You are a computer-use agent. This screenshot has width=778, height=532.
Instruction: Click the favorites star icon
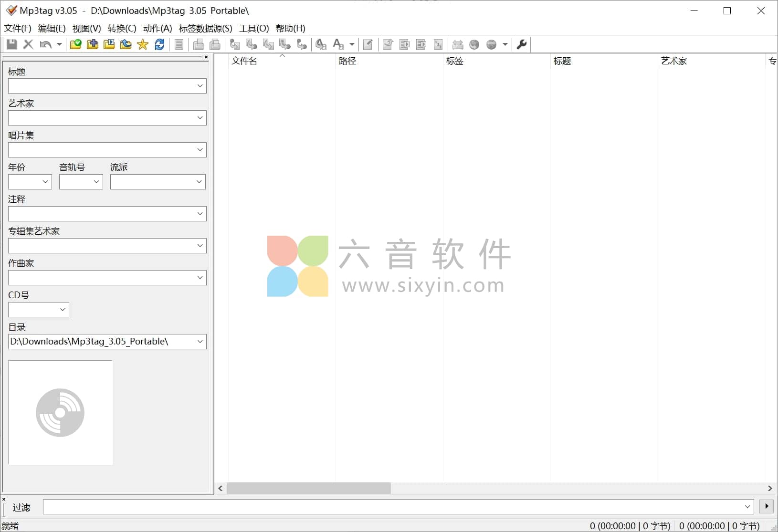click(x=142, y=44)
